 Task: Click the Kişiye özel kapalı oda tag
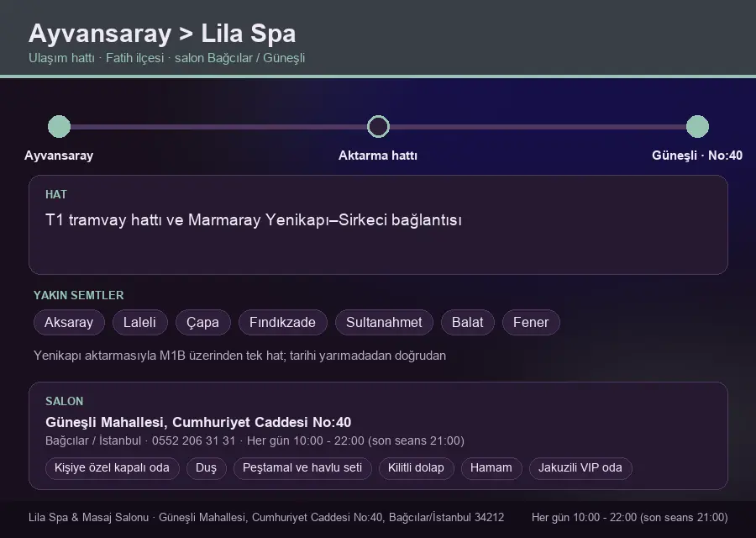coord(112,468)
